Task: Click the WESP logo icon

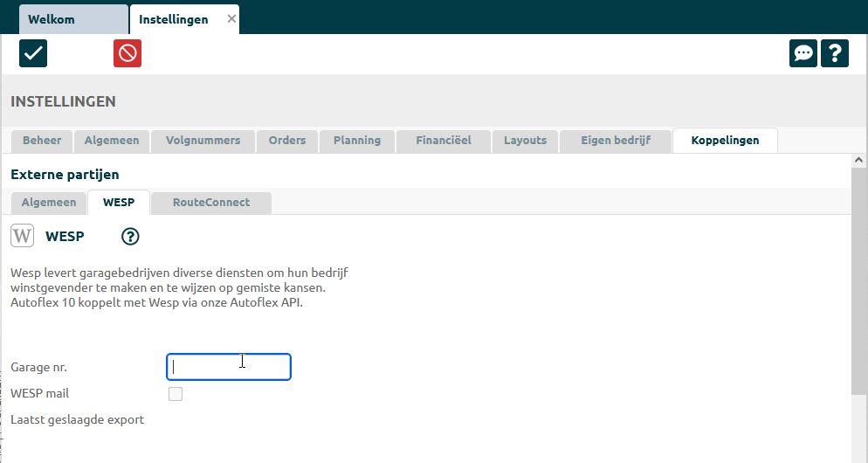Action: point(23,236)
